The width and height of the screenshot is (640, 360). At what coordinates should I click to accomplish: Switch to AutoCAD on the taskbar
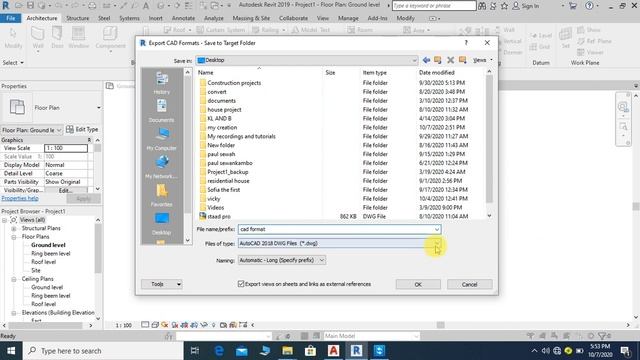tap(333, 351)
